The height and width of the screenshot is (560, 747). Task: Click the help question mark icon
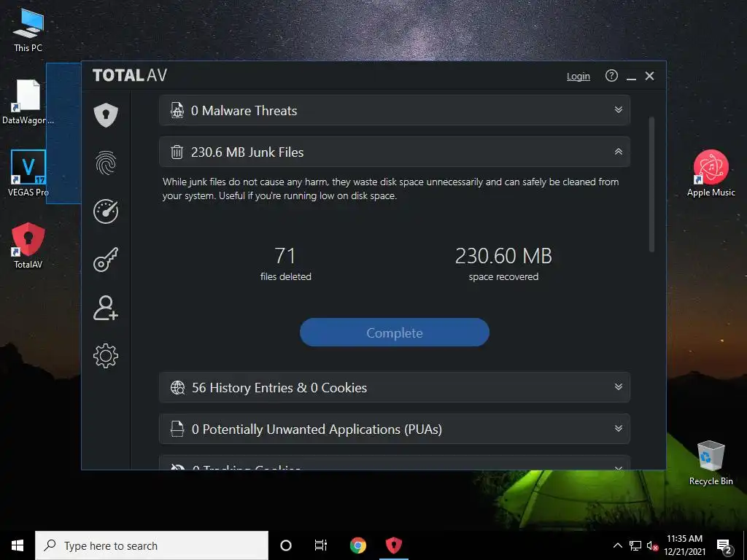pos(611,76)
